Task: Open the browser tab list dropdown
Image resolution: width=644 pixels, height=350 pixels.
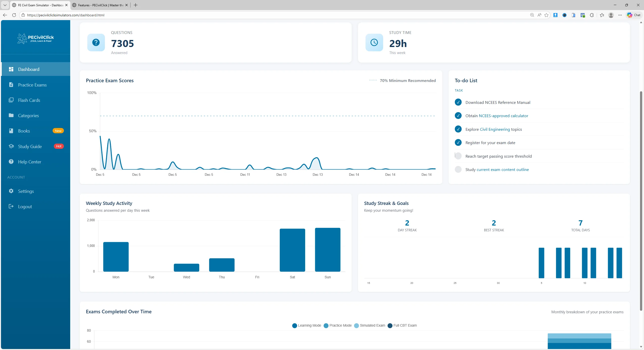Action: pyautogui.click(x=5, y=5)
